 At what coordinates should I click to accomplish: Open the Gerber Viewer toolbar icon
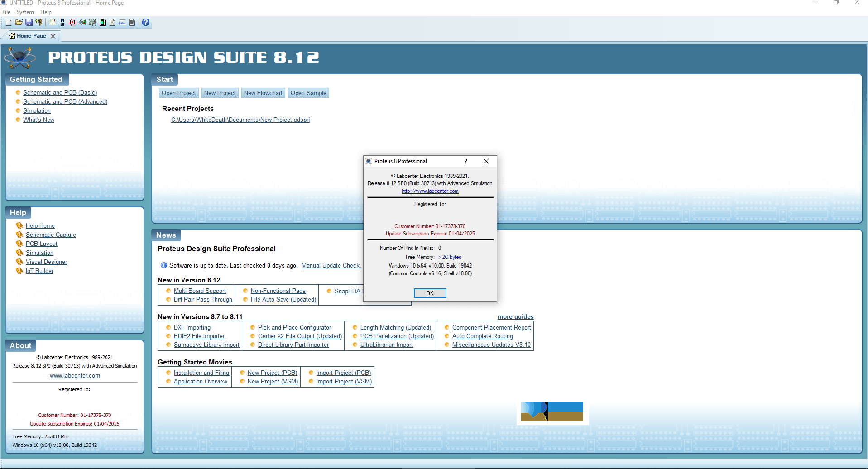pos(92,22)
